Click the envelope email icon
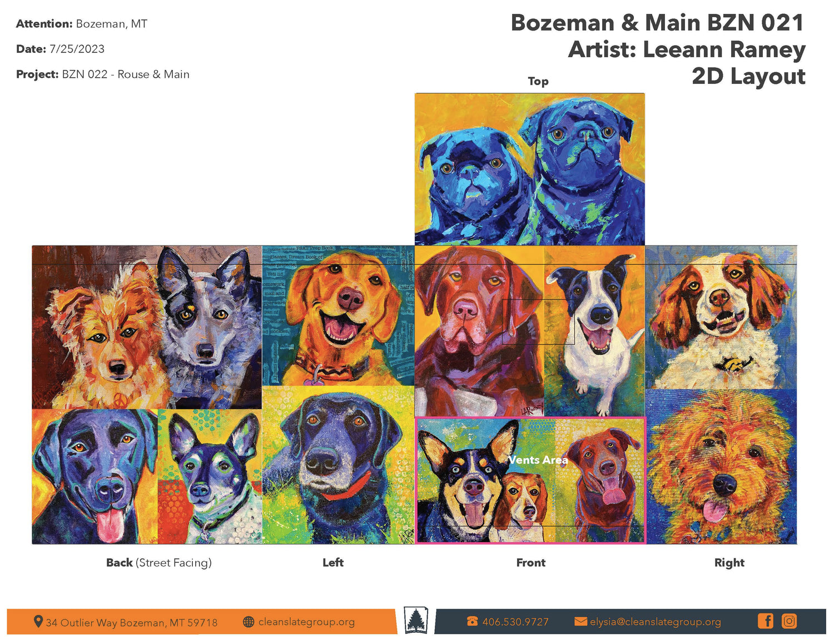This screenshot has height=644, width=834. 580,621
